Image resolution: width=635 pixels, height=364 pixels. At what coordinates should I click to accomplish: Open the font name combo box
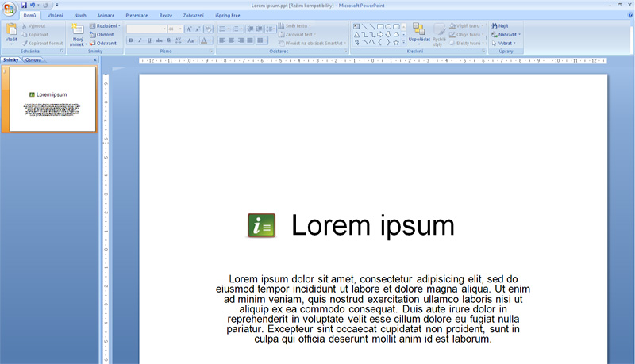[x=146, y=29]
